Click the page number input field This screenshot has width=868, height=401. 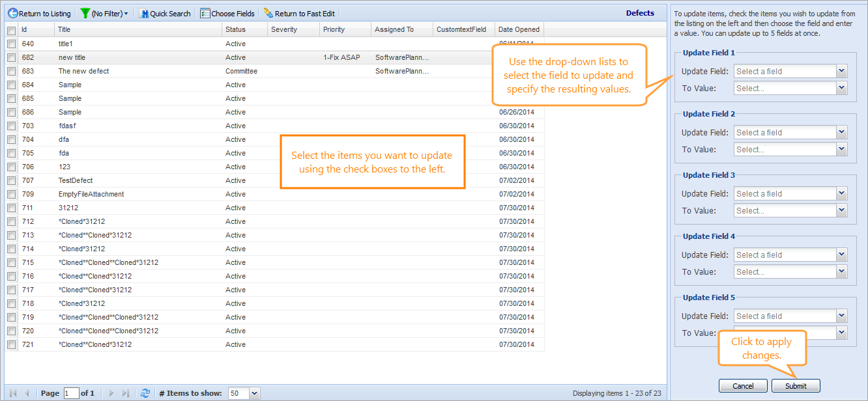coord(71,393)
